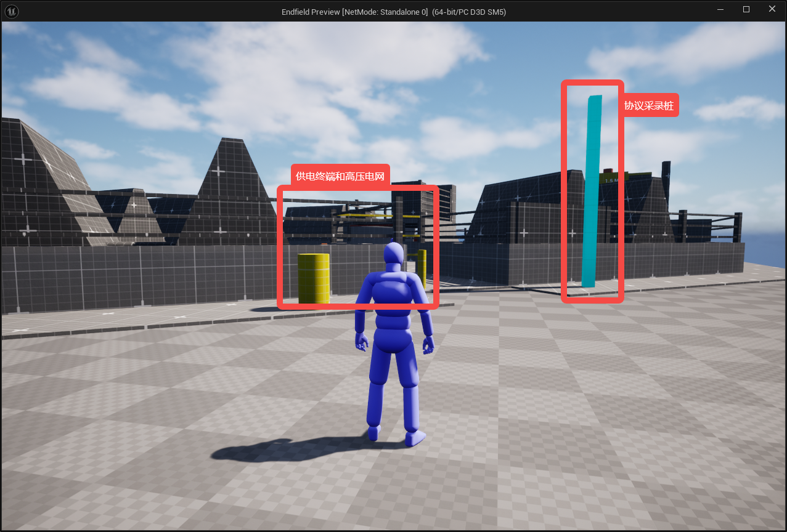Click the Unreal Engine logo icon
This screenshot has height=532, width=787.
pyautogui.click(x=12, y=11)
